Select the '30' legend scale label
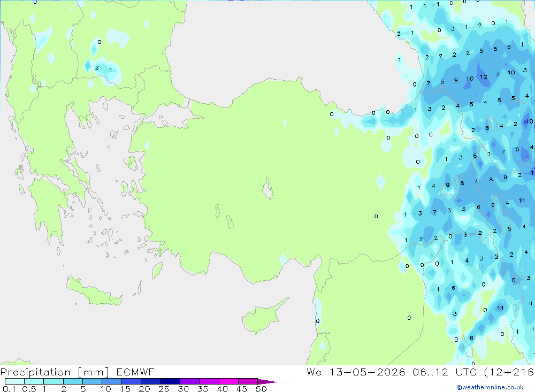The width and height of the screenshot is (535, 392). 183,389
